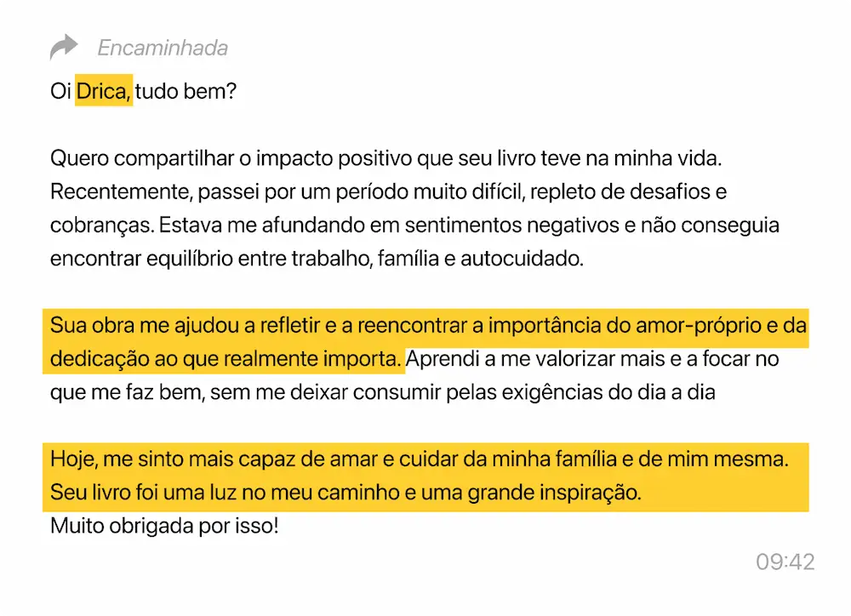Click the line starting "Recentemente, passei"
Image resolution: width=851 pixels, height=616 pixels.
388,192
